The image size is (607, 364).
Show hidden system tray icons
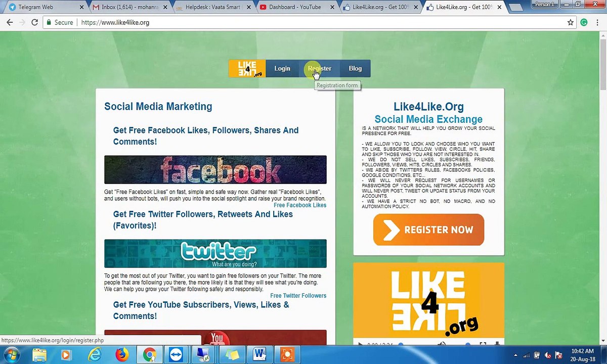[515, 355]
